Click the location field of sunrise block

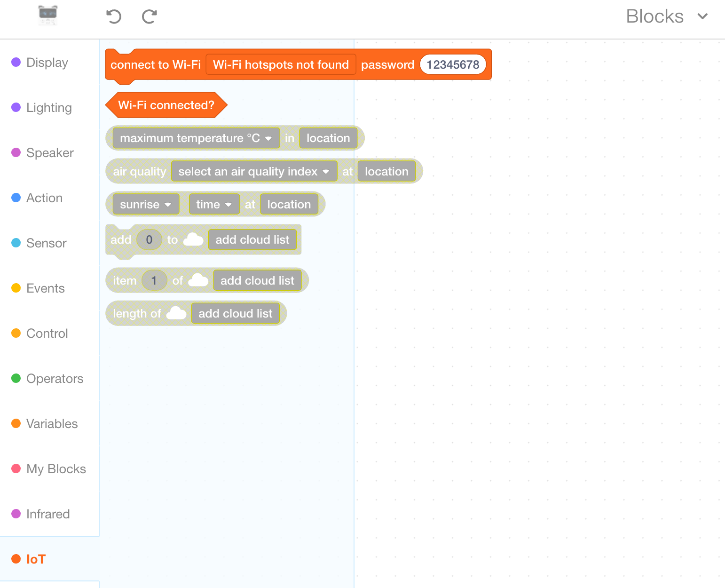[289, 205]
